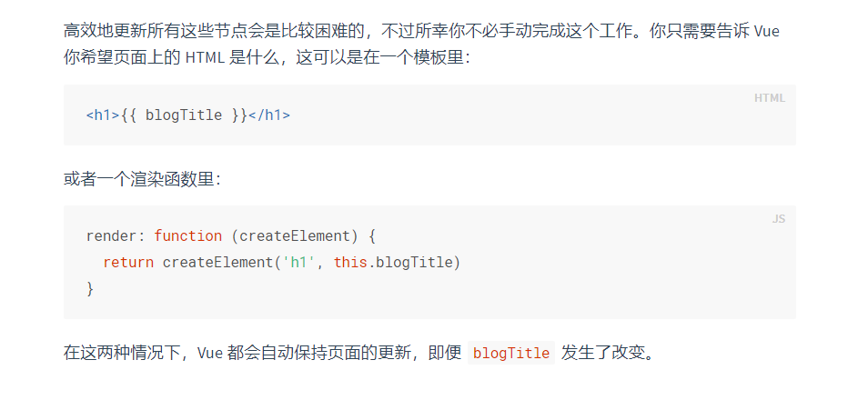Click the word HTML in second paragraph line
Image resolution: width=868 pixels, height=410 pixels.
click(205, 57)
